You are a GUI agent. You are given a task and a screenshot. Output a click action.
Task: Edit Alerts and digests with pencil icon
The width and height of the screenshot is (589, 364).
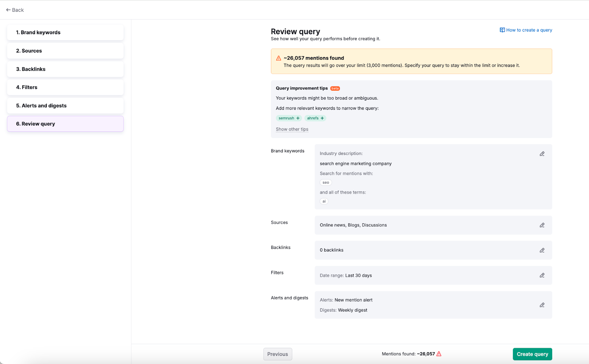(x=542, y=305)
